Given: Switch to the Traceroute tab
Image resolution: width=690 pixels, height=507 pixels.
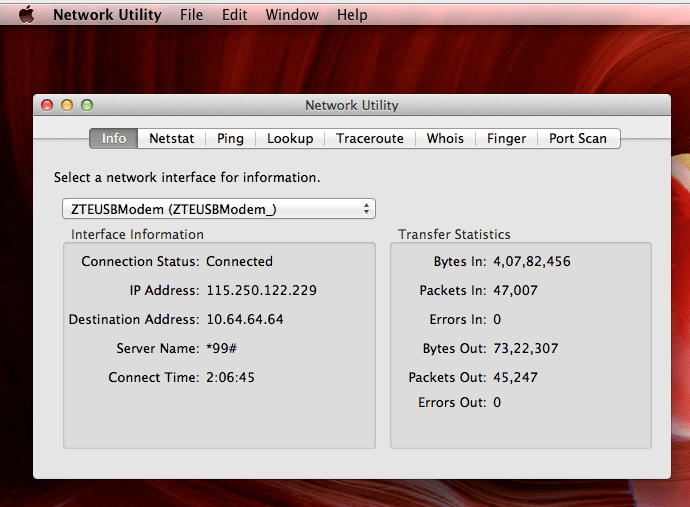Looking at the screenshot, I should point(370,139).
